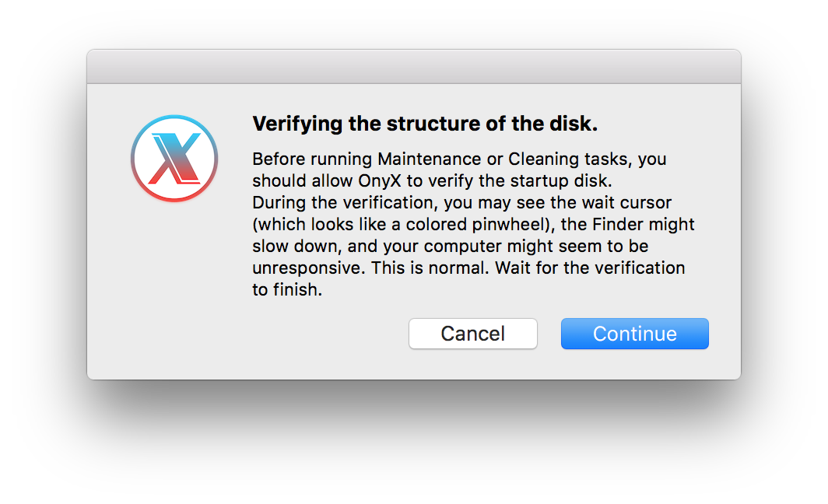
Task: Click the line beginning 'During the verification'
Action: tap(462, 203)
